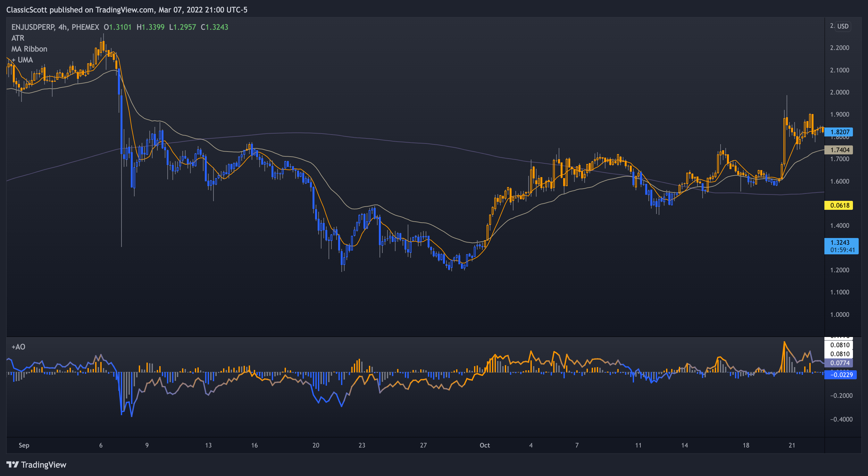Select the ENJUSDPERP symbol title
This screenshot has height=476, width=868.
[33, 27]
